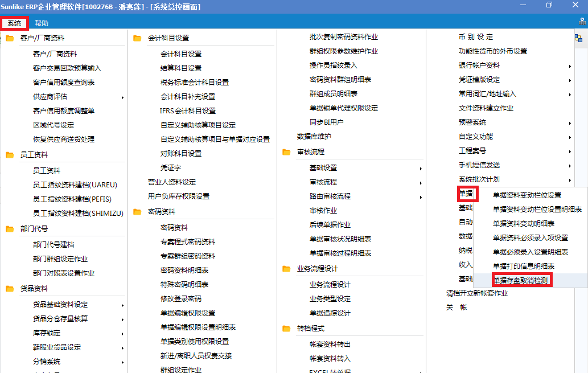Open the 系统 menu
Image resolution: width=588 pixels, height=373 pixels.
pos(14,23)
